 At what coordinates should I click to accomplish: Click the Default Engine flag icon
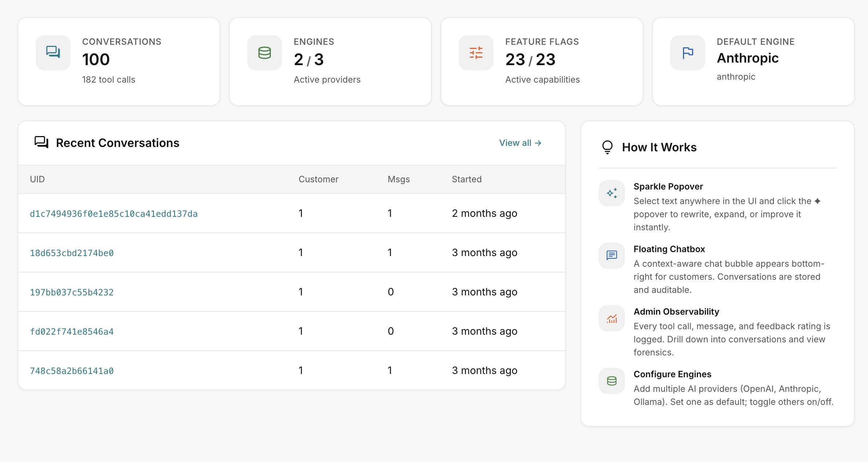[688, 53]
